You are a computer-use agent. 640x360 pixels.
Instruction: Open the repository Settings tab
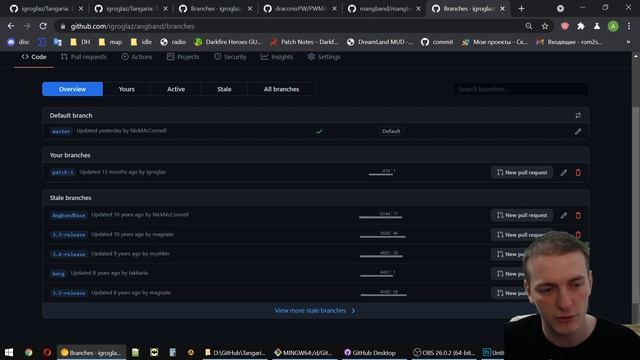pos(324,57)
